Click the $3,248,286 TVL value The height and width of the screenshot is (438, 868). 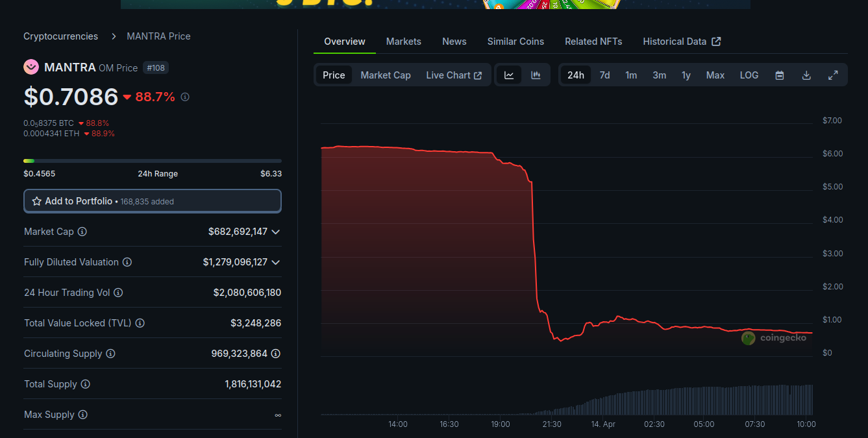point(256,323)
